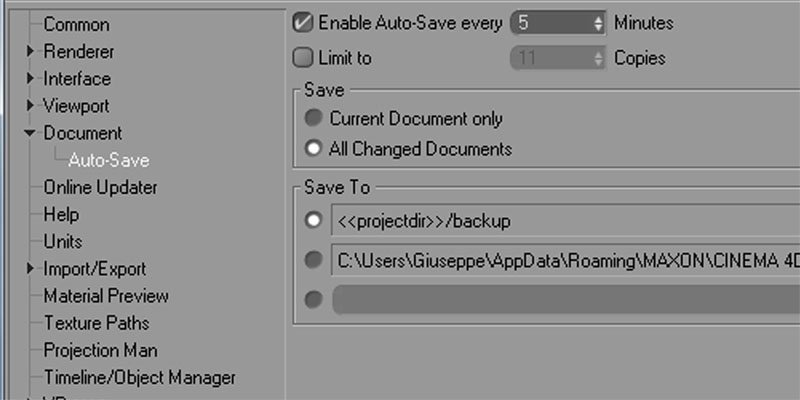Go to the Units preferences
The width and height of the screenshot is (800, 400).
63,241
